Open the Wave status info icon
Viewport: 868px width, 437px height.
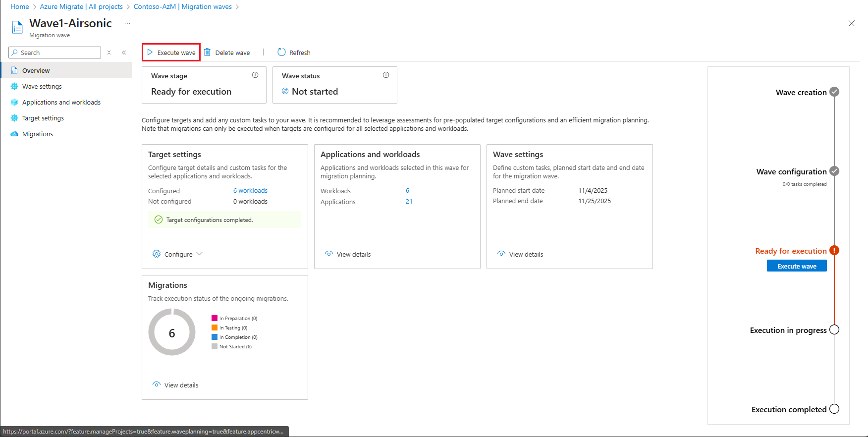(x=386, y=75)
